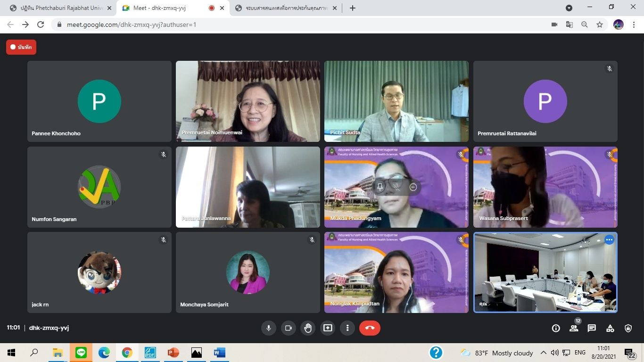Remove Mukda Phadungyam using minus icon
Image resolution: width=644 pixels, height=362 pixels.
point(413,187)
